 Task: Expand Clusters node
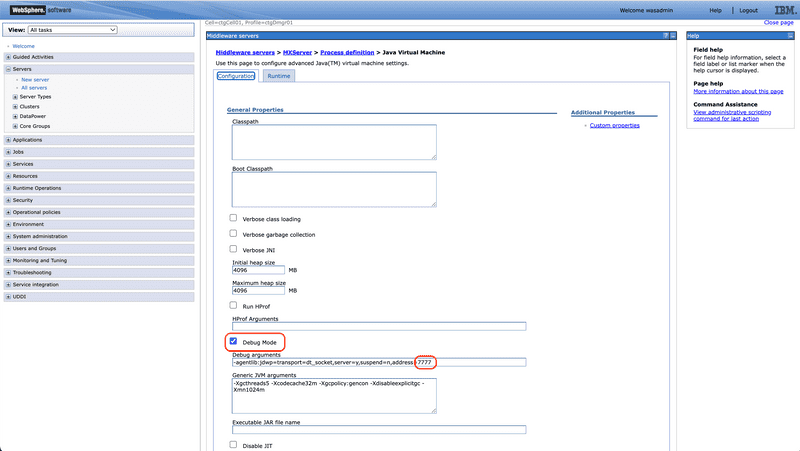[15, 107]
